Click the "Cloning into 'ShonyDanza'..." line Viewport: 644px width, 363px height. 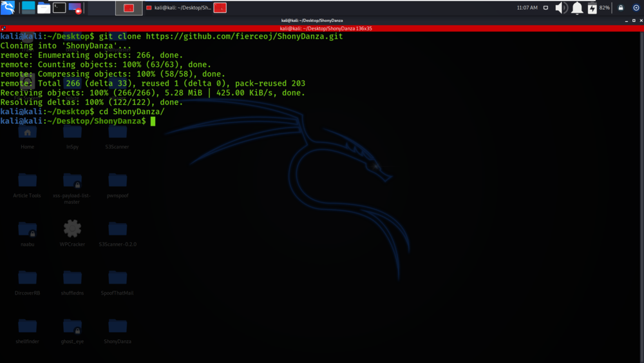pyautogui.click(x=66, y=46)
